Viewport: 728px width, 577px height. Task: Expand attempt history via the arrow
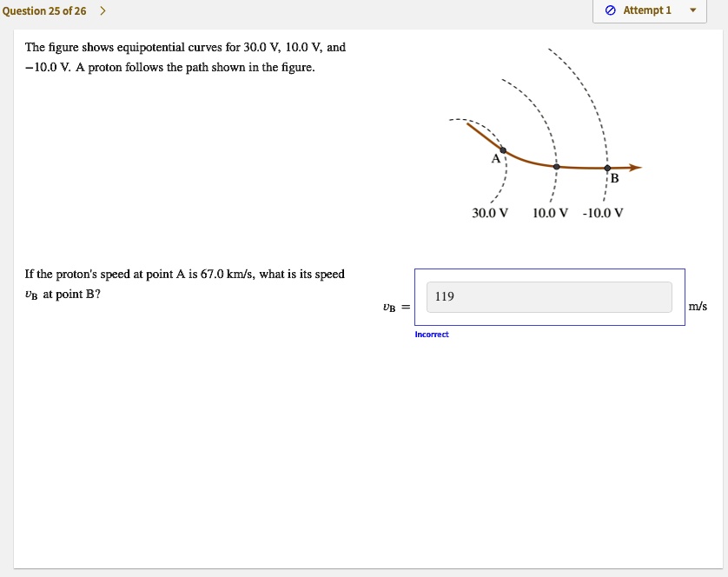692,10
